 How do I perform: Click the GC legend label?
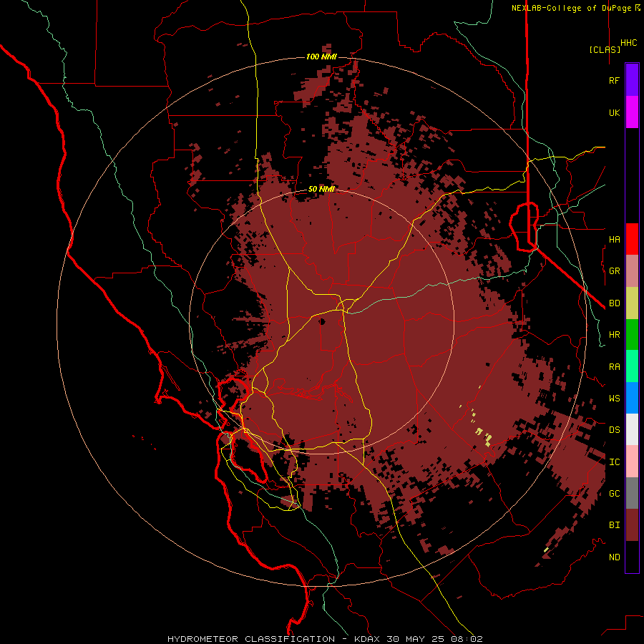pyautogui.click(x=614, y=494)
